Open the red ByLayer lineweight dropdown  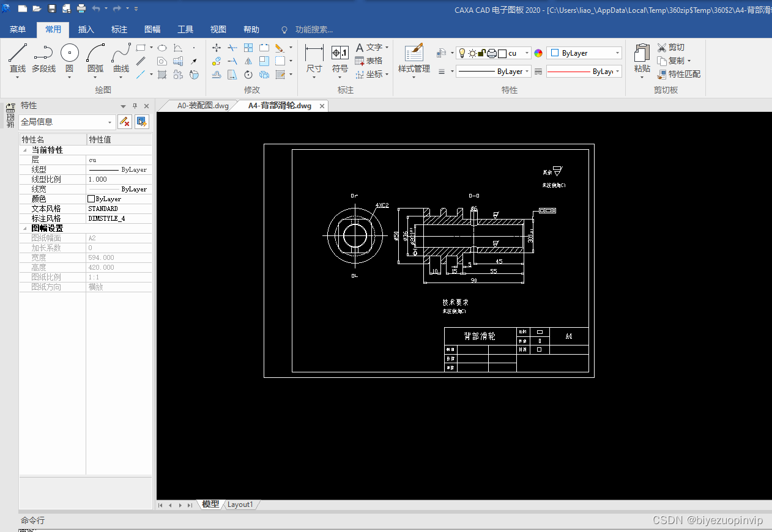tap(618, 72)
